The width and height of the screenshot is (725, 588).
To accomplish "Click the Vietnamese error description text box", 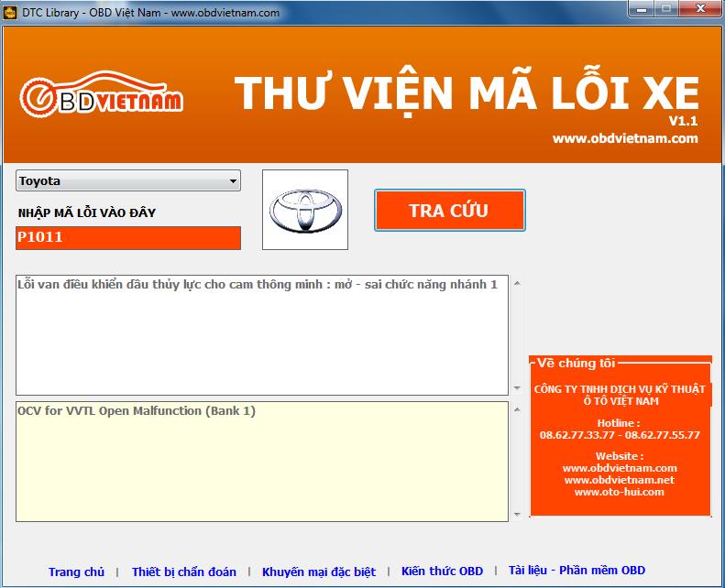I will pyautogui.click(x=262, y=335).
